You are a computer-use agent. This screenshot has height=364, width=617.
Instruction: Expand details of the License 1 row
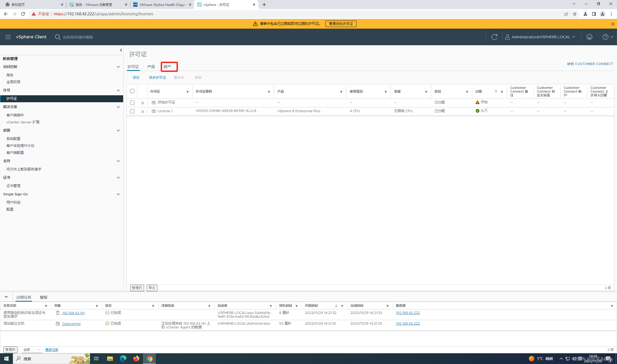[142, 111]
